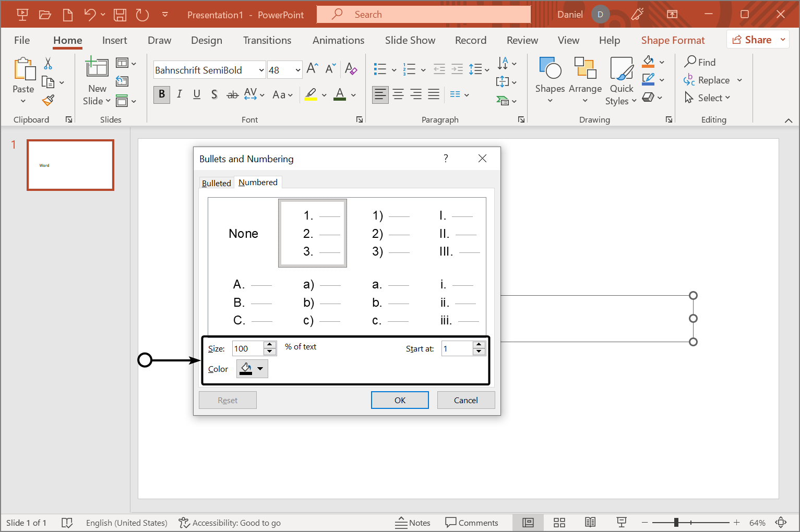Toggle Underline formatting
The width and height of the screenshot is (800, 532).
coord(197,94)
